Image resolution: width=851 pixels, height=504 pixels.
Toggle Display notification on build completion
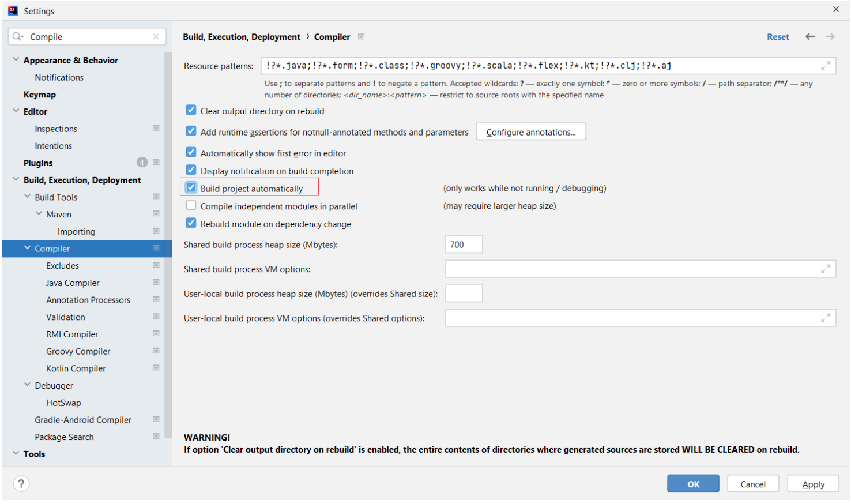click(191, 170)
